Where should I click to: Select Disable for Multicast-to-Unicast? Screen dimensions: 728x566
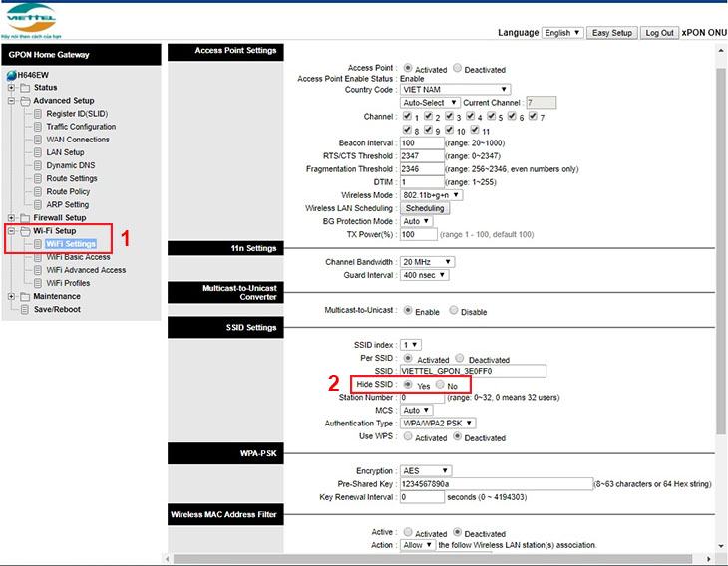pos(453,310)
